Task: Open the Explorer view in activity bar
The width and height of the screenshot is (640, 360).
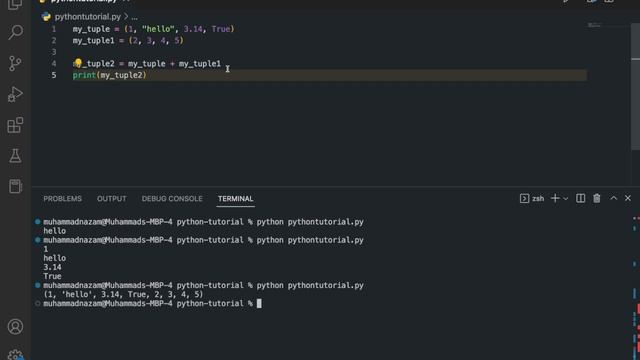Action: tap(15, 4)
